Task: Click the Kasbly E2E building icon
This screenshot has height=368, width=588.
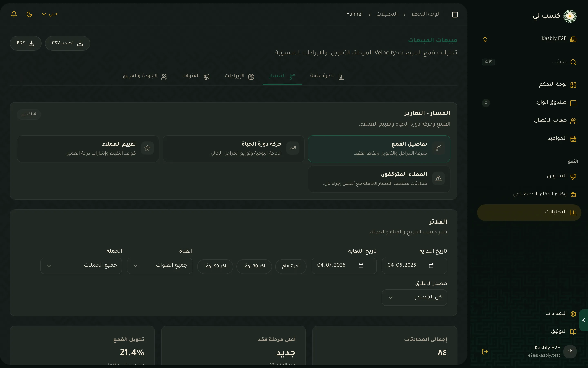Action: (573, 39)
